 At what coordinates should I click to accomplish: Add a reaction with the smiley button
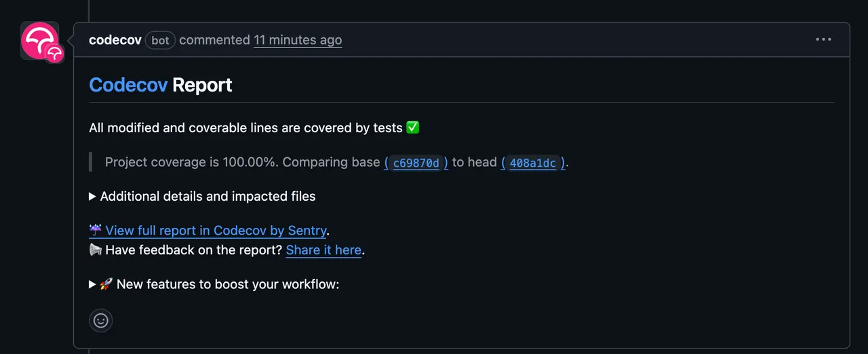pos(101,320)
